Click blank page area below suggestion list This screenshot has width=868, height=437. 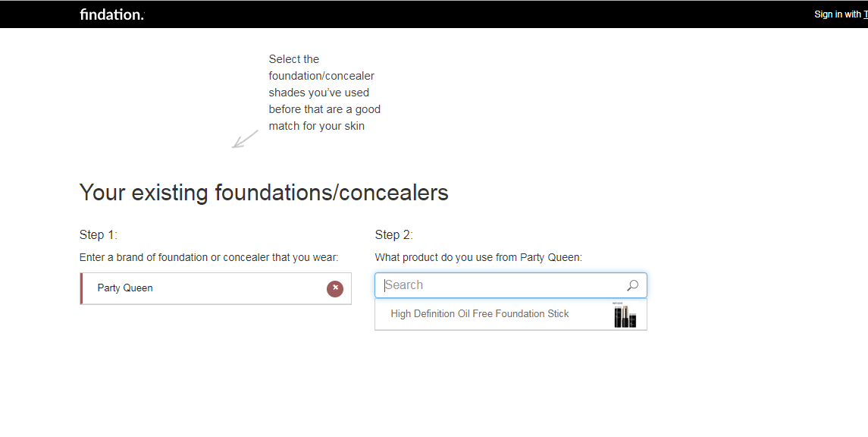[x=510, y=382]
